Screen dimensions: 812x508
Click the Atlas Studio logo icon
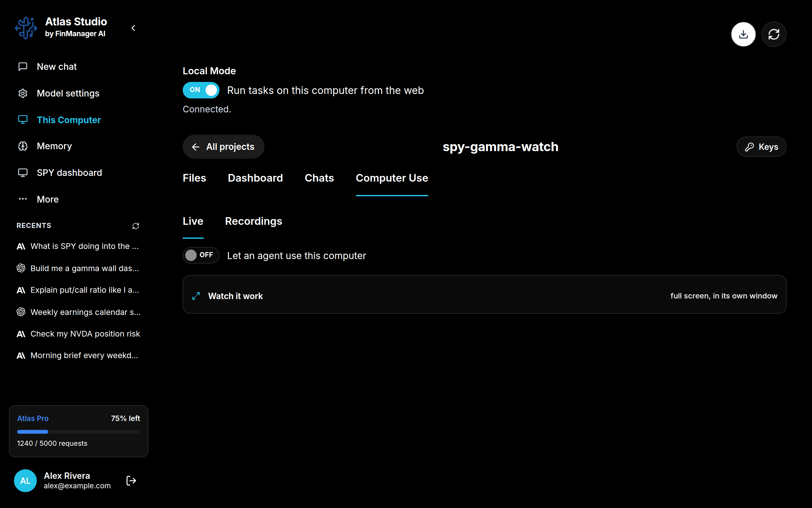click(x=26, y=28)
